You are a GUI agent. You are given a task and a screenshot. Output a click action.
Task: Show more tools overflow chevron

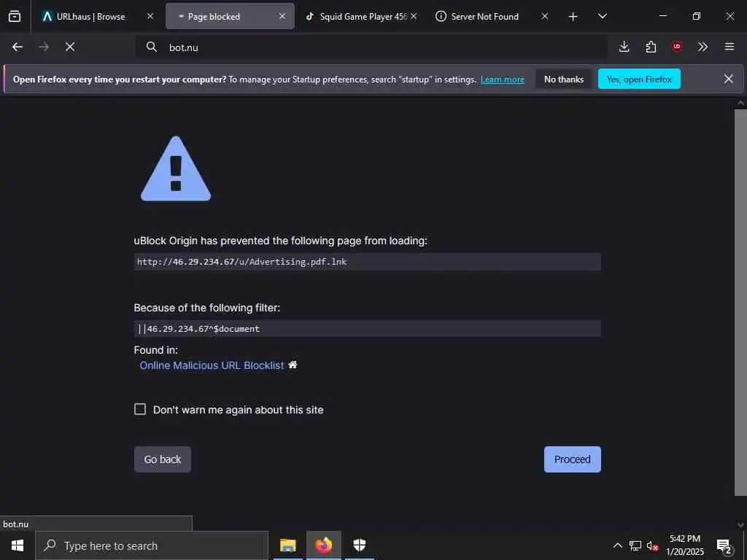click(x=703, y=47)
